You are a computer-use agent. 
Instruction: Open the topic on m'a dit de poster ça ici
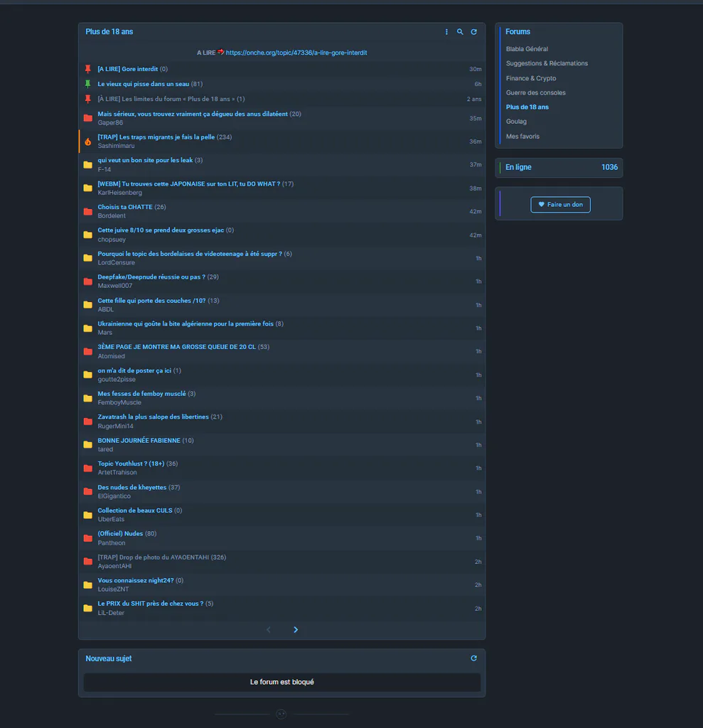click(x=134, y=370)
